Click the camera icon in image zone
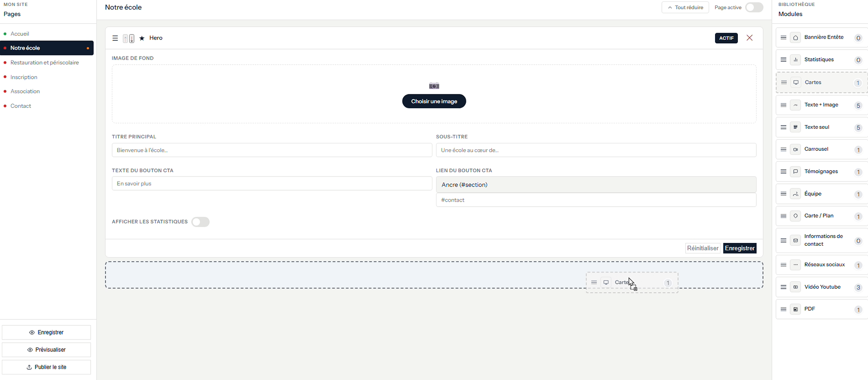Screen dimensions: 868x380 pos(434,86)
